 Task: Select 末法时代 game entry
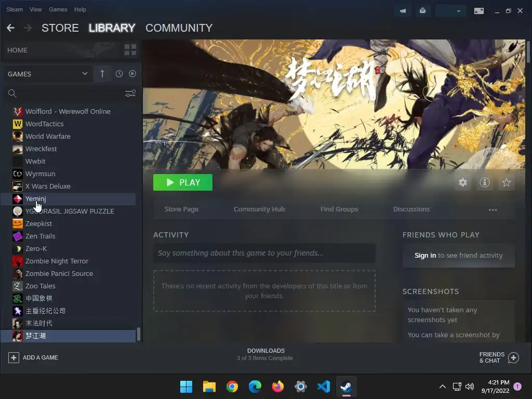click(x=68, y=323)
